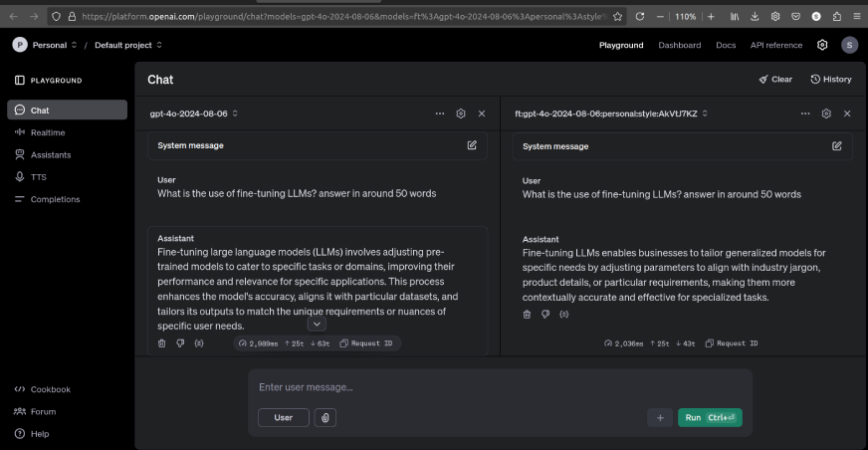Copy the right pane Request ID

point(732,343)
